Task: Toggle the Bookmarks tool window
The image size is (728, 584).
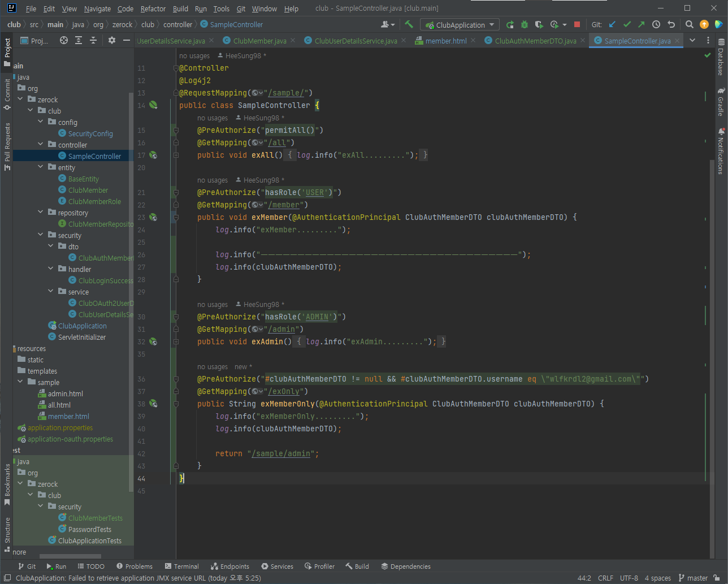Action: [x=7, y=484]
